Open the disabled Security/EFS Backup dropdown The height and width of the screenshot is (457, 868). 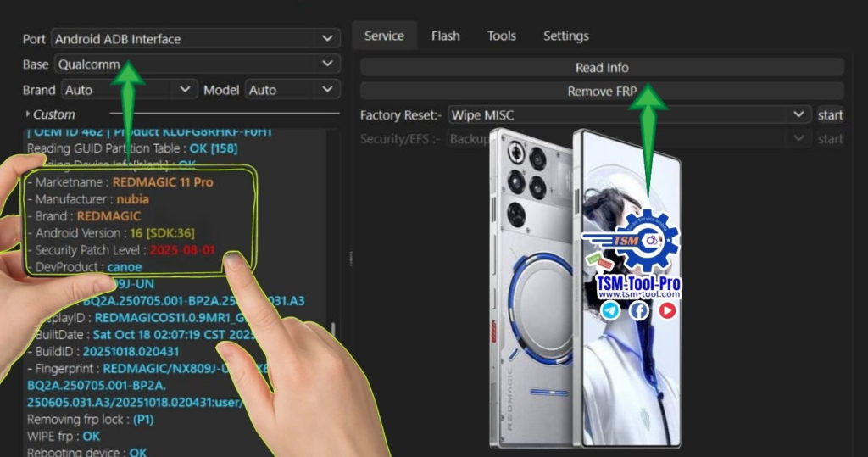(629, 138)
